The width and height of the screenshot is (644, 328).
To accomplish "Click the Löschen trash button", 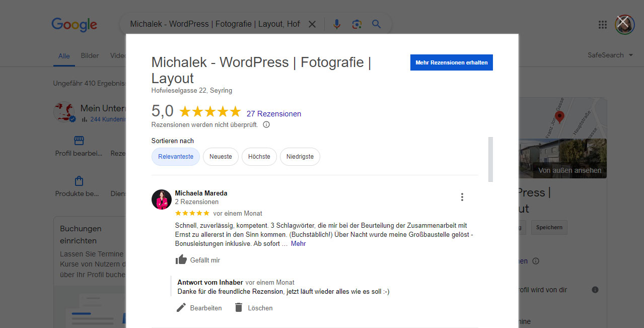I will pos(253,308).
